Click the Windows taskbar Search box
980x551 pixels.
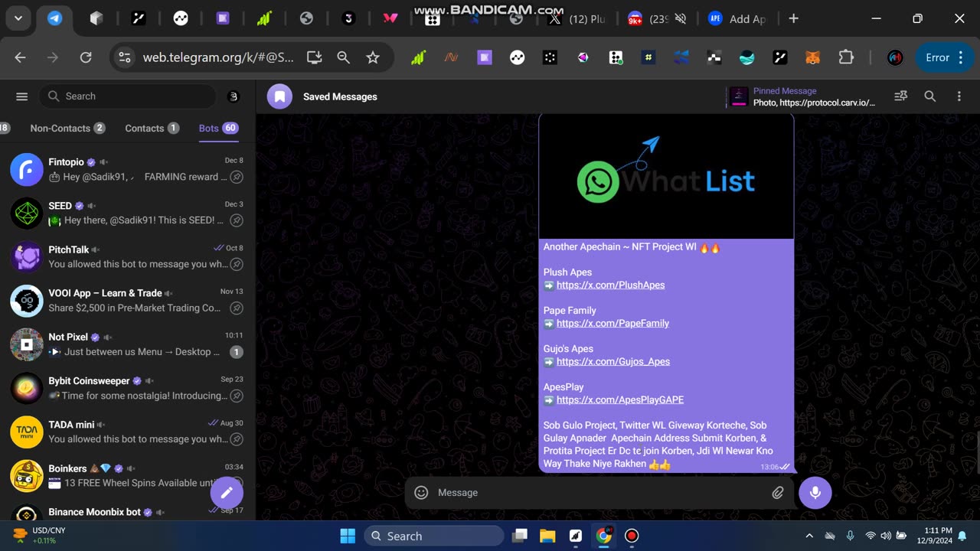tap(434, 536)
